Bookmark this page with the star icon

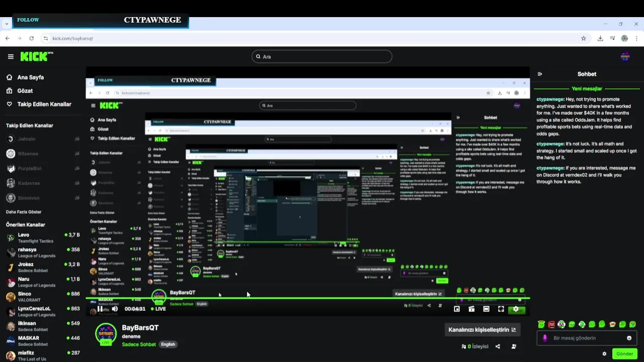click(x=584, y=38)
